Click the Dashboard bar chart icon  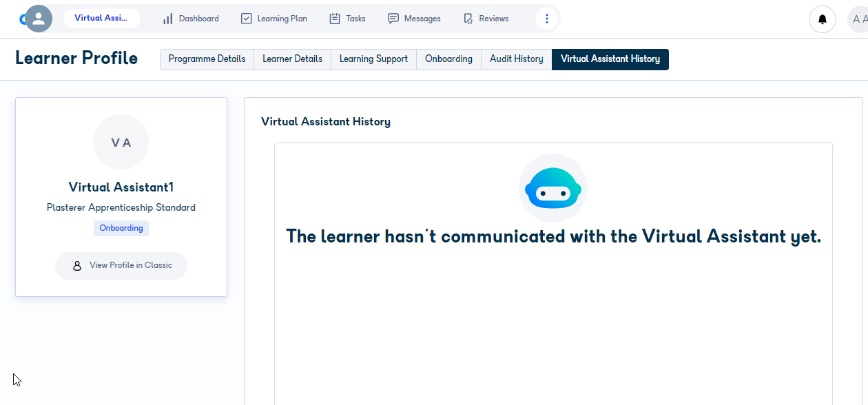(167, 19)
